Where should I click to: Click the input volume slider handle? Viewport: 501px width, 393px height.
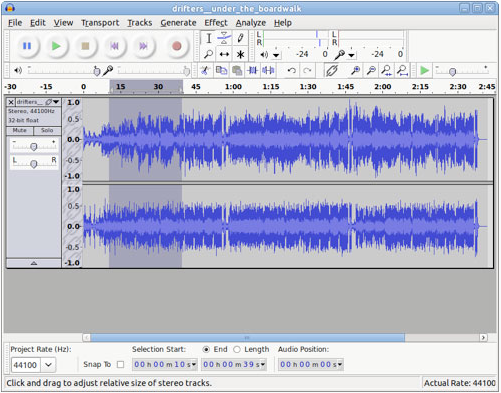(186, 71)
